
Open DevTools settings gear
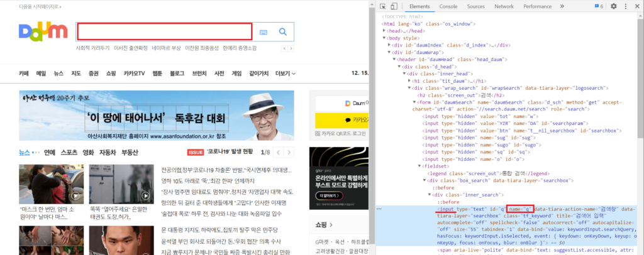coord(614,6)
